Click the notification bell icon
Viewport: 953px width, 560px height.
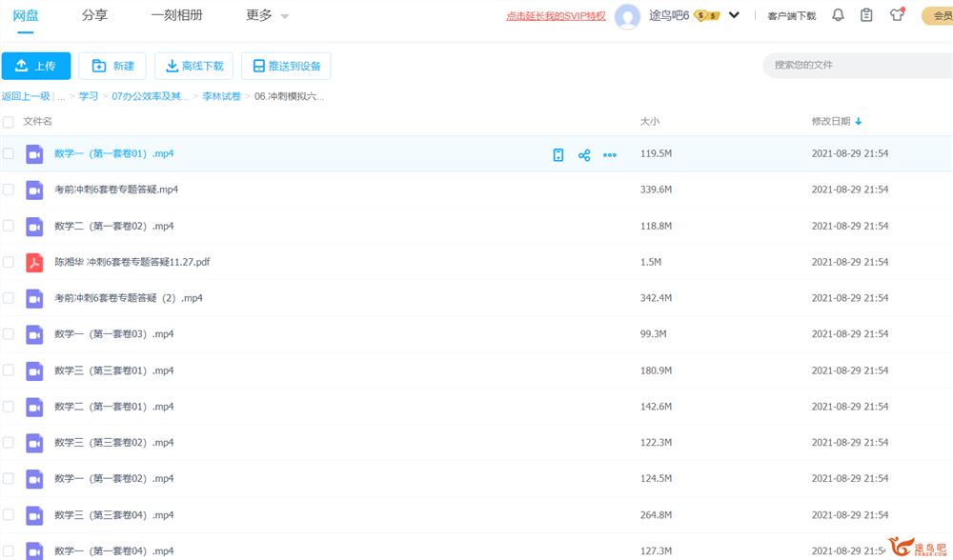point(838,15)
